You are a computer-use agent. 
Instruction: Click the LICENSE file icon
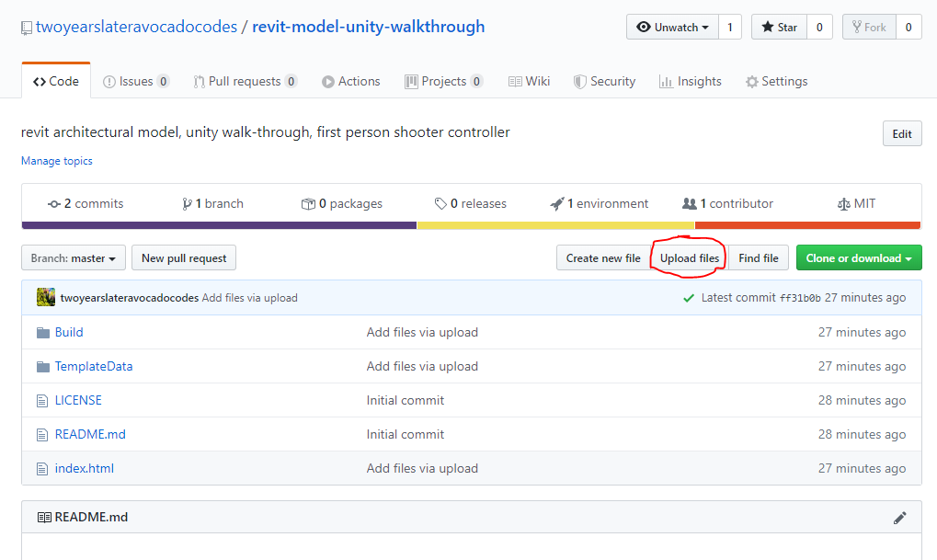click(x=42, y=401)
